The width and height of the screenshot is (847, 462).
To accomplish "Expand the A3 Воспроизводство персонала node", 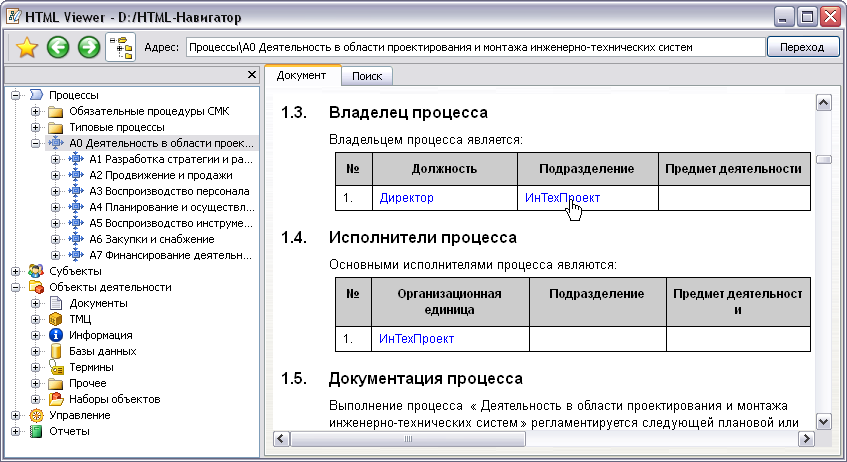I will click(56, 191).
